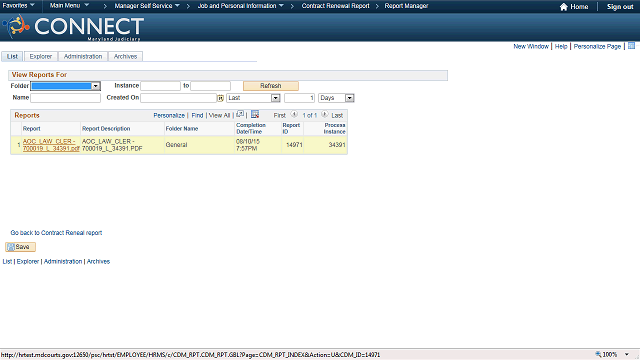This screenshot has width=640, height=360.
Task: Go back to Contract Reneal report
Action: click(56, 233)
